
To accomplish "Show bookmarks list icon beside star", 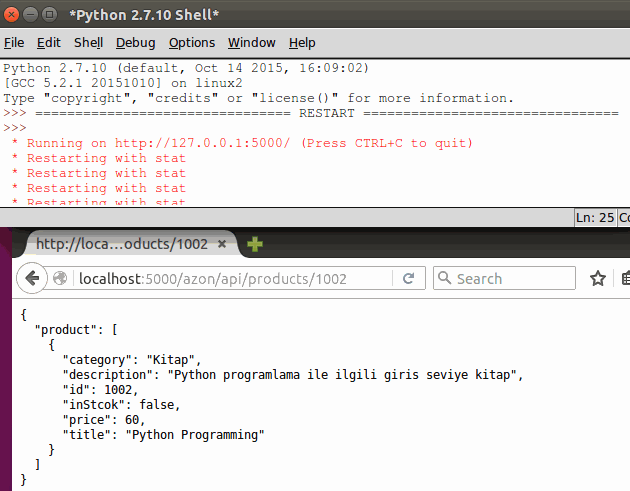I will 625,278.
